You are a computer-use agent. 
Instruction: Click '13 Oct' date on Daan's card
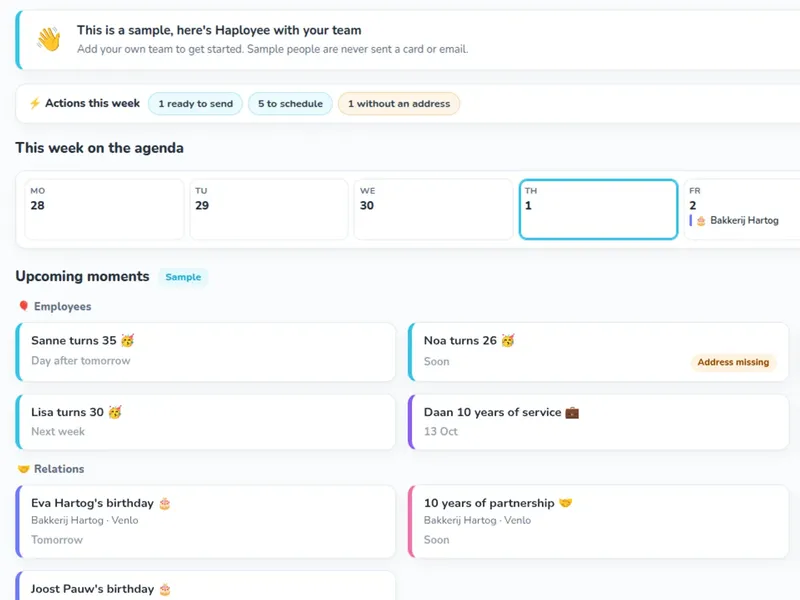tap(441, 432)
